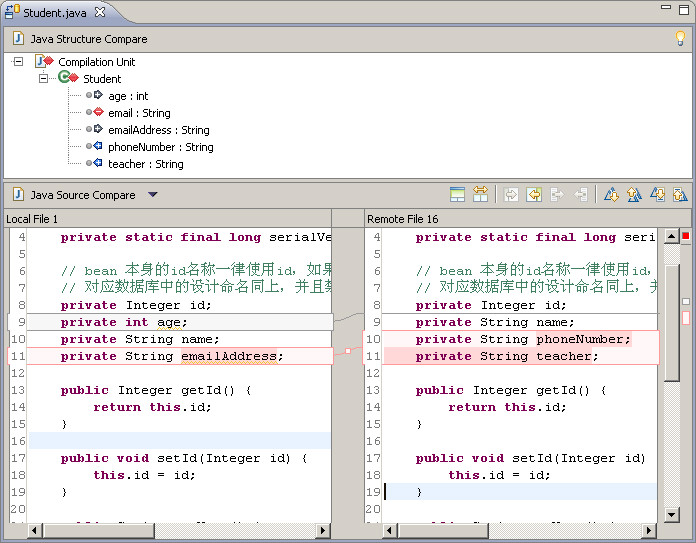Select 'age : int' in structure tree
The image size is (696, 543).
point(128,96)
